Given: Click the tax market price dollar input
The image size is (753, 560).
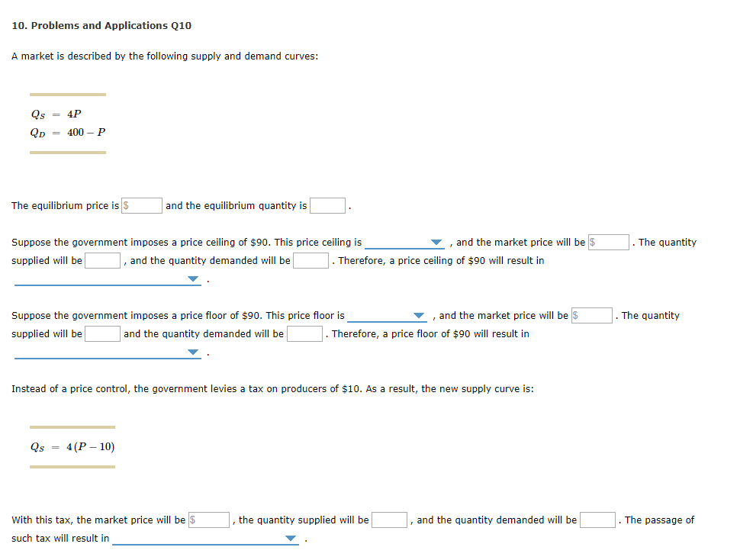Looking at the screenshot, I should pyautogui.click(x=210, y=520).
